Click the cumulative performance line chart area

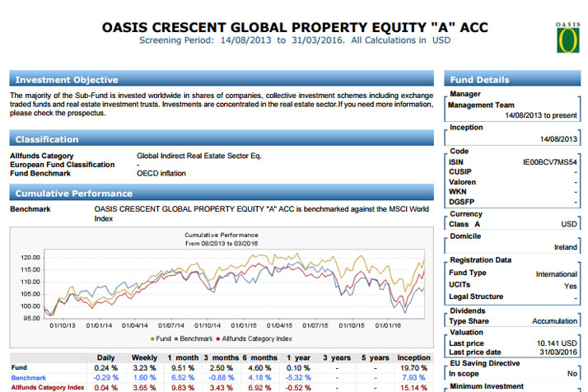click(235, 284)
